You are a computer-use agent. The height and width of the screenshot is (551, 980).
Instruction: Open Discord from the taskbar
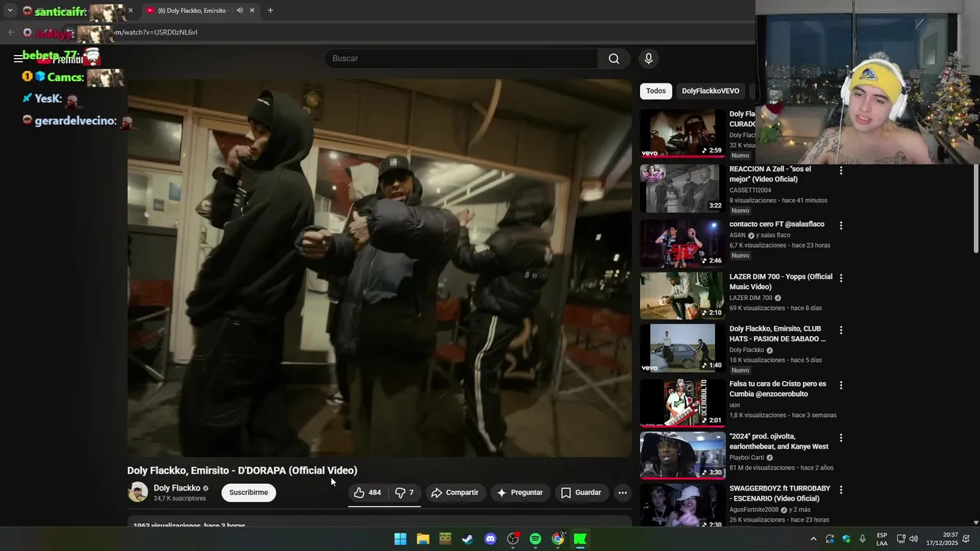tap(490, 540)
